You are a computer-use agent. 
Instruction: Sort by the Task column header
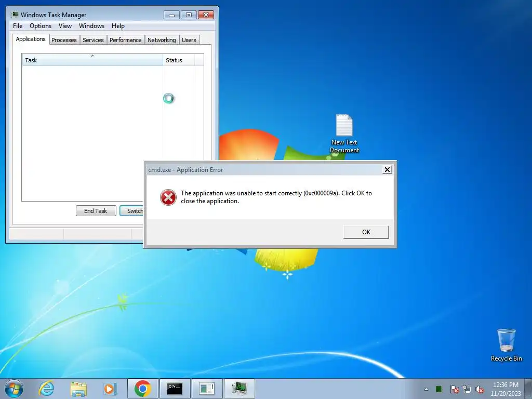click(x=92, y=60)
